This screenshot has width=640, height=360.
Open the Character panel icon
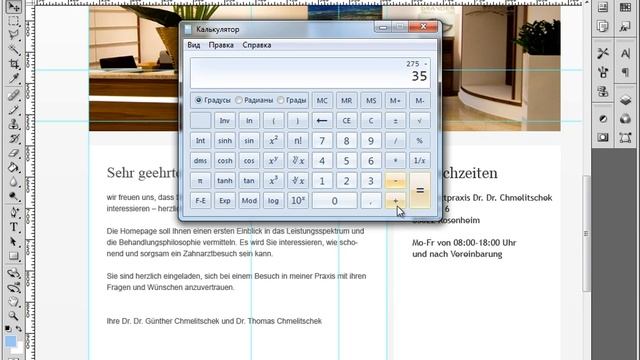click(625, 53)
